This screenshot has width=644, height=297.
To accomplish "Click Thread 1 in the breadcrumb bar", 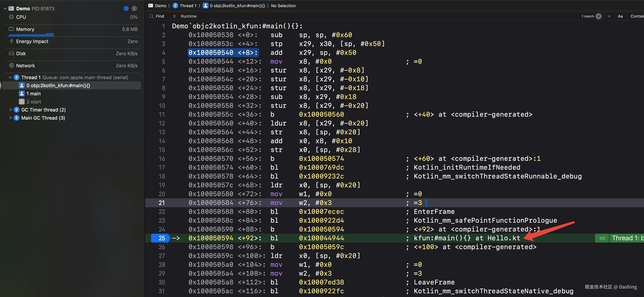I will click(188, 6).
